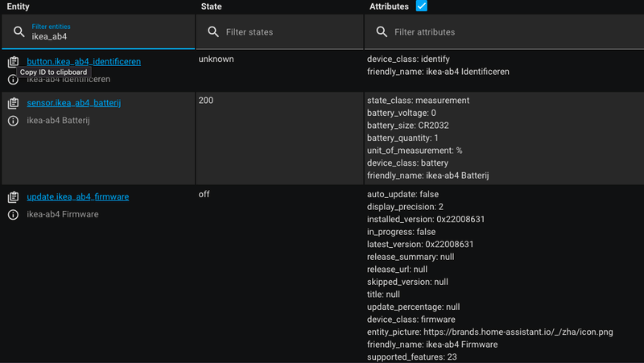Open update.ikea_ab4_firmware entity link

pyautogui.click(x=78, y=196)
